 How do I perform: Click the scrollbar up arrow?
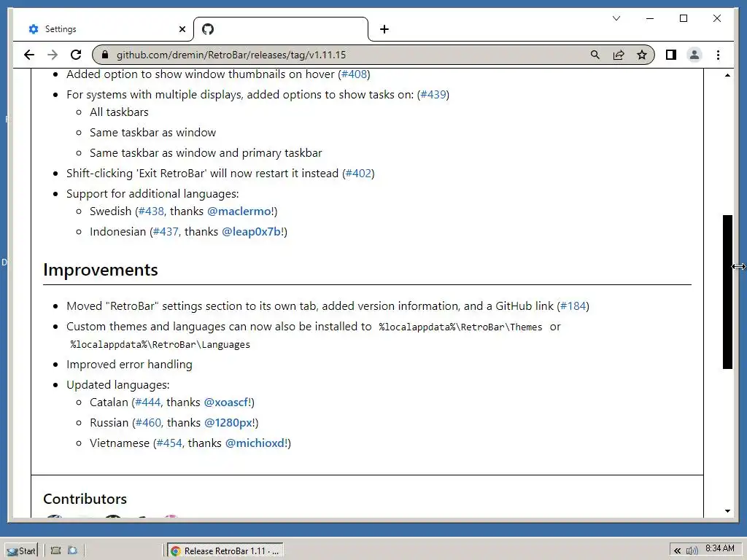click(x=727, y=75)
